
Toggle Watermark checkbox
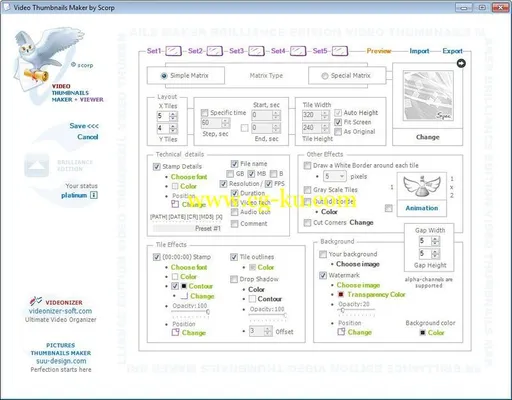(323, 275)
